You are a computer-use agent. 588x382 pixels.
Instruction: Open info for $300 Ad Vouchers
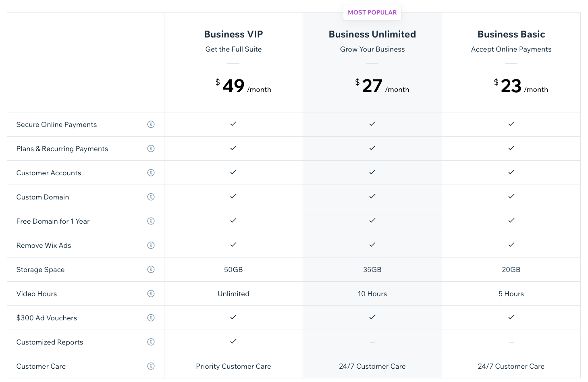[x=151, y=318]
